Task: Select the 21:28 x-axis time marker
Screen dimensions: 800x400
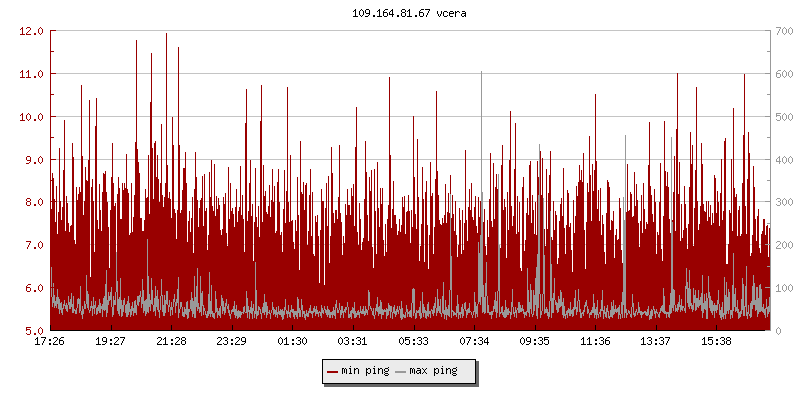Action: [x=171, y=342]
